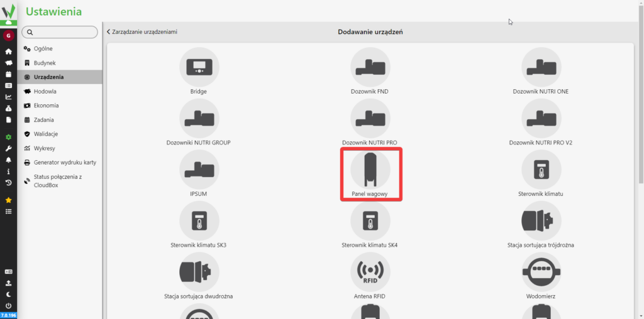Pick the Sterownik klimatu SK3 device

199,222
